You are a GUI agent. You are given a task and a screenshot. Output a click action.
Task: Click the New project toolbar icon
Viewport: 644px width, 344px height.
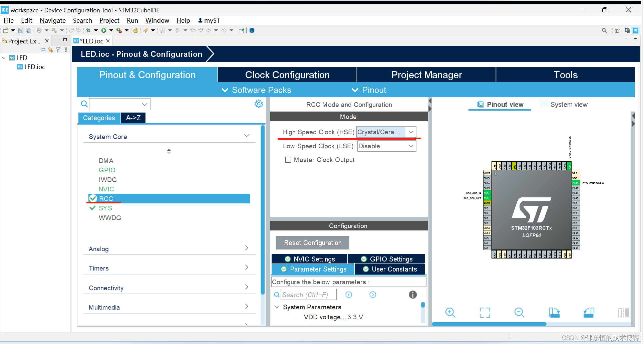(6, 30)
